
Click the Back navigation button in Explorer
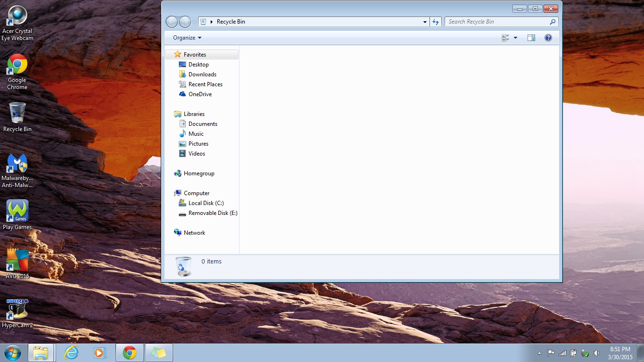172,22
